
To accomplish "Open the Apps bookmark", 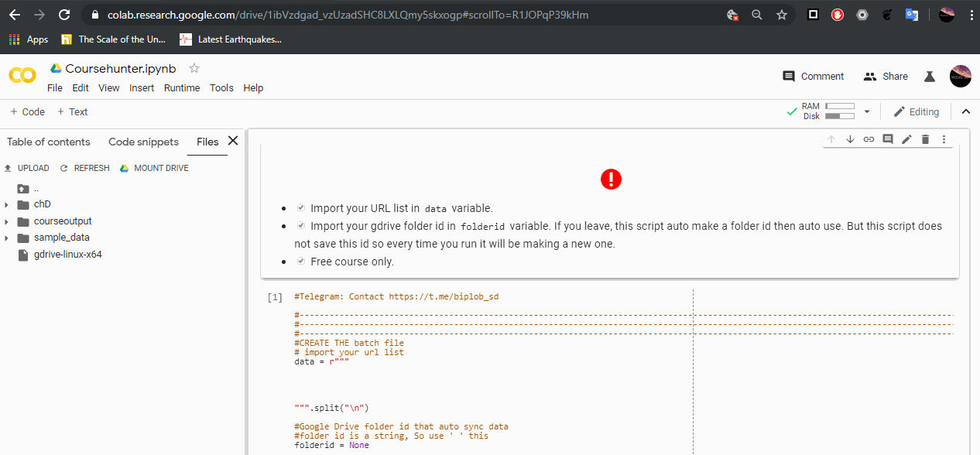I will pyautogui.click(x=29, y=39).
